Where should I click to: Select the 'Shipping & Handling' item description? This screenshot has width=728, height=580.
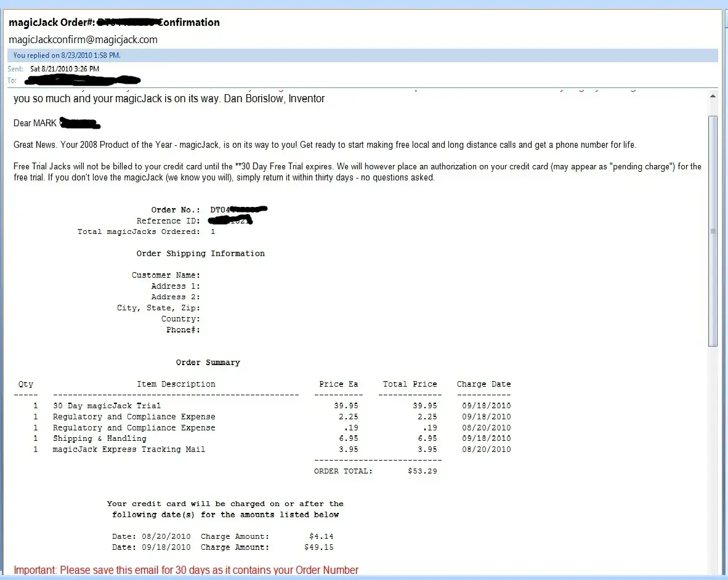[x=99, y=439]
